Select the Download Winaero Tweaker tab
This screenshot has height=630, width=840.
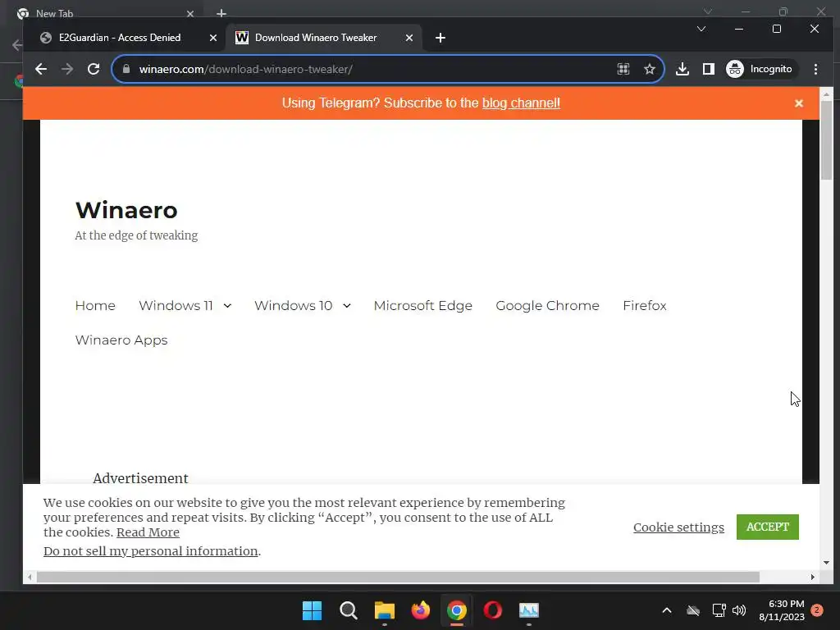pos(316,38)
